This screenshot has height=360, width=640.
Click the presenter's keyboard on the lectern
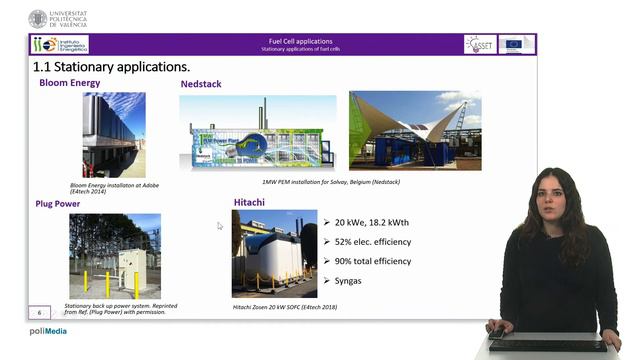click(548, 346)
